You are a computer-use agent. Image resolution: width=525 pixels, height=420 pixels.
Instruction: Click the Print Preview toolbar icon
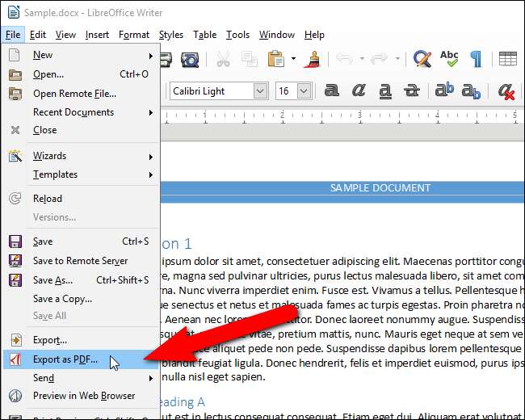point(189,59)
